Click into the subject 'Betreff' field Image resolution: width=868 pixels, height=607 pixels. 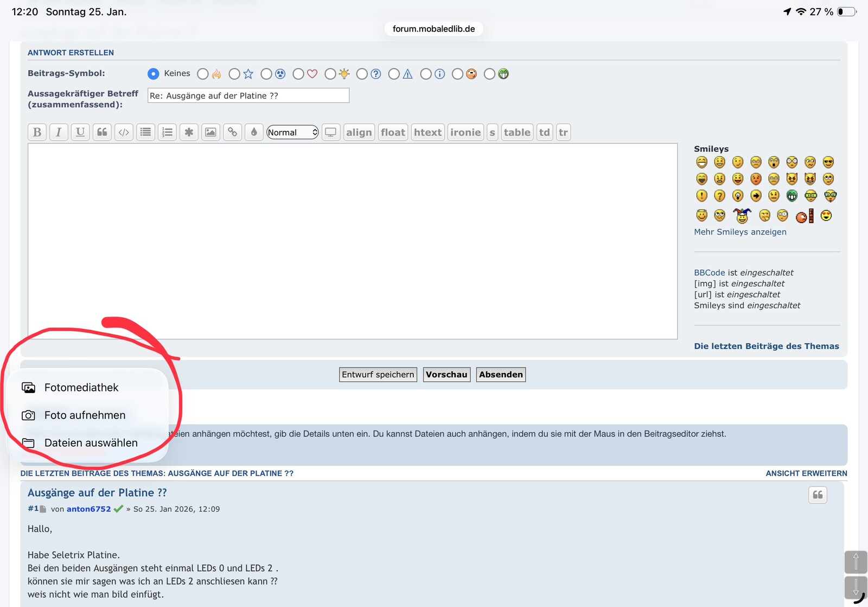pos(248,96)
